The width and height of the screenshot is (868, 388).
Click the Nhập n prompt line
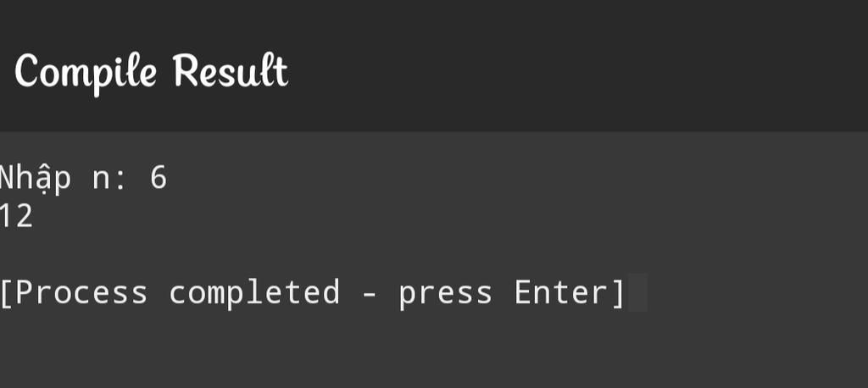[x=83, y=178]
